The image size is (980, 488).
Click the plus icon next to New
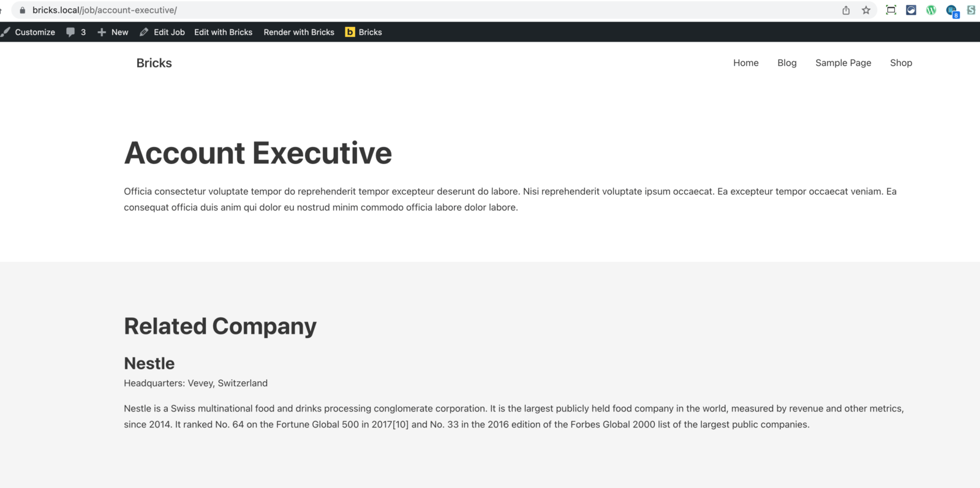pyautogui.click(x=102, y=32)
